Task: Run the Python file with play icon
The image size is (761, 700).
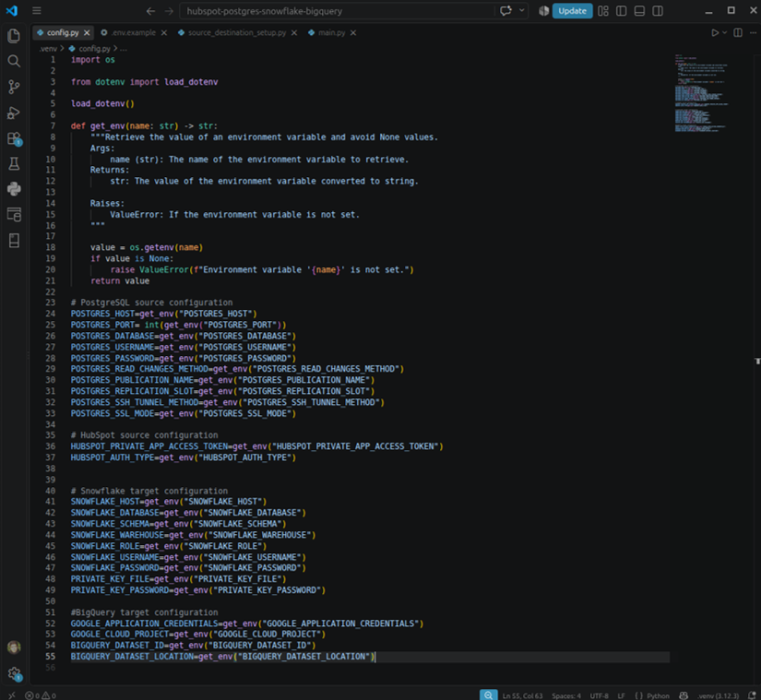Action: 714,32
